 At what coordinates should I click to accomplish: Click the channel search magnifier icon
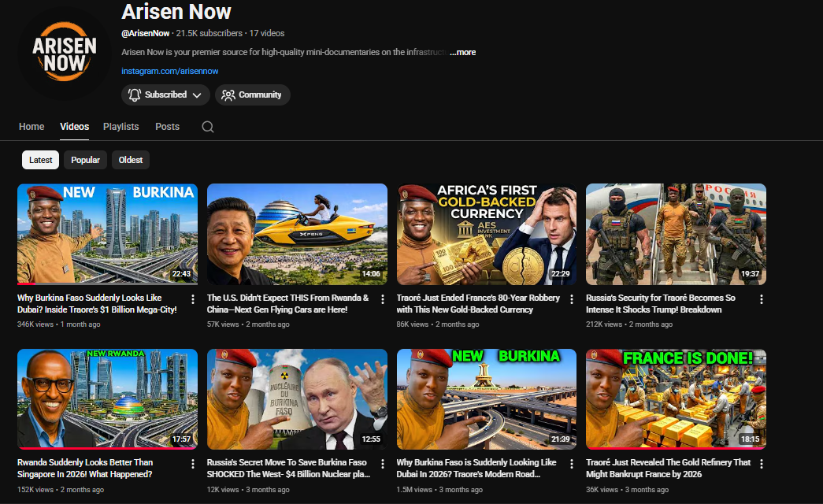pyautogui.click(x=208, y=127)
